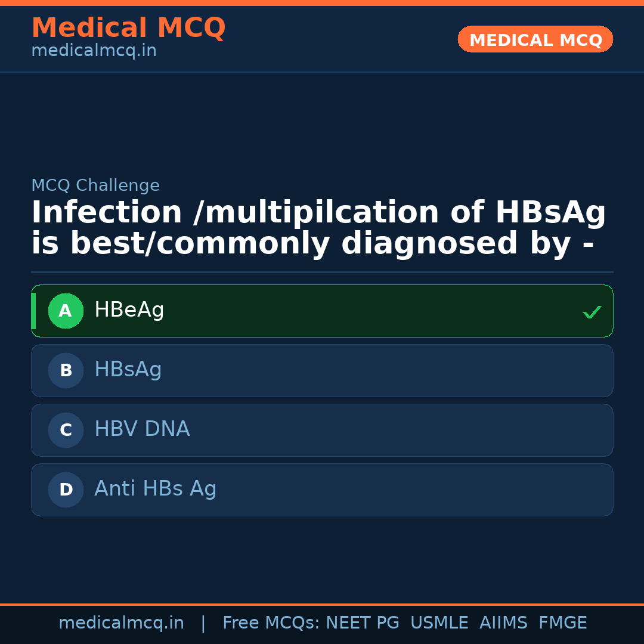
Task: Choose the C option circle badge
Action: click(x=66, y=430)
